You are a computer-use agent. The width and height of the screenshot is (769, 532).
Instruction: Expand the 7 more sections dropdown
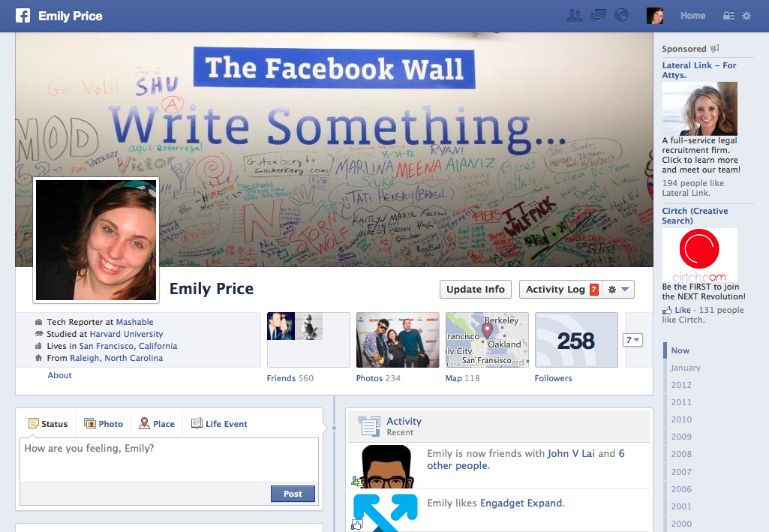click(x=632, y=340)
